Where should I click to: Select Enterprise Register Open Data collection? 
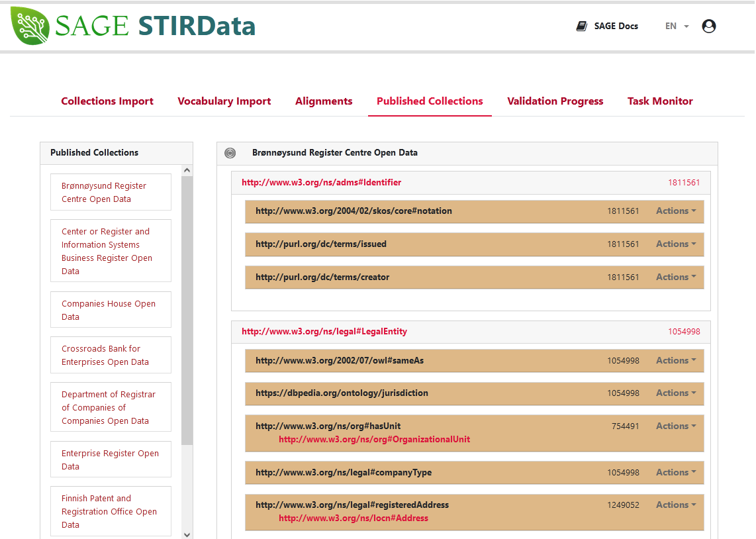(111, 460)
